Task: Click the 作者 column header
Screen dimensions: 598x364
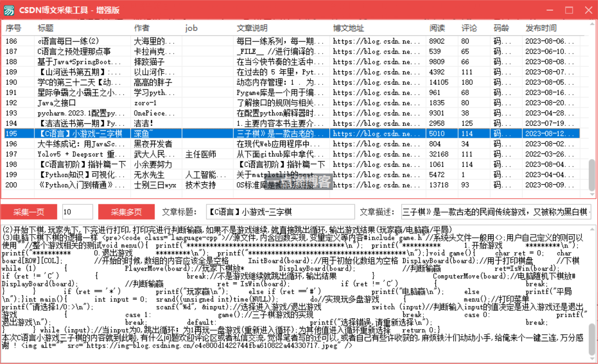Action: (x=141, y=28)
